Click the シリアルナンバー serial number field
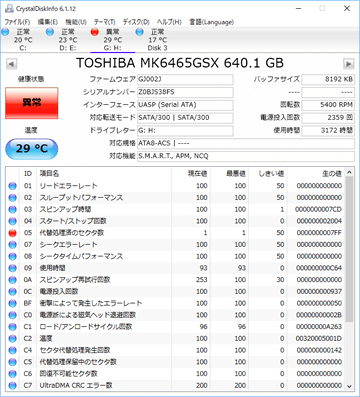This screenshot has height=397, width=360. (185, 92)
